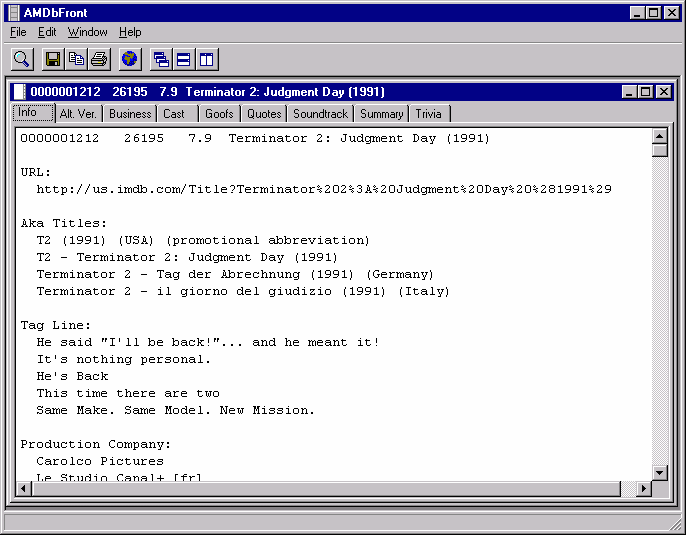
Task: Click the 'Tag Line:' heading
Action: [x=56, y=325]
